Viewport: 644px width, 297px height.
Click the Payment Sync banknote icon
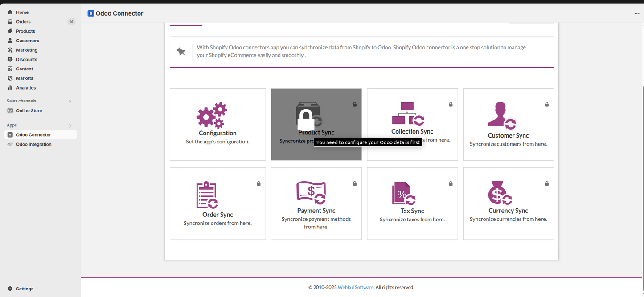click(x=312, y=193)
